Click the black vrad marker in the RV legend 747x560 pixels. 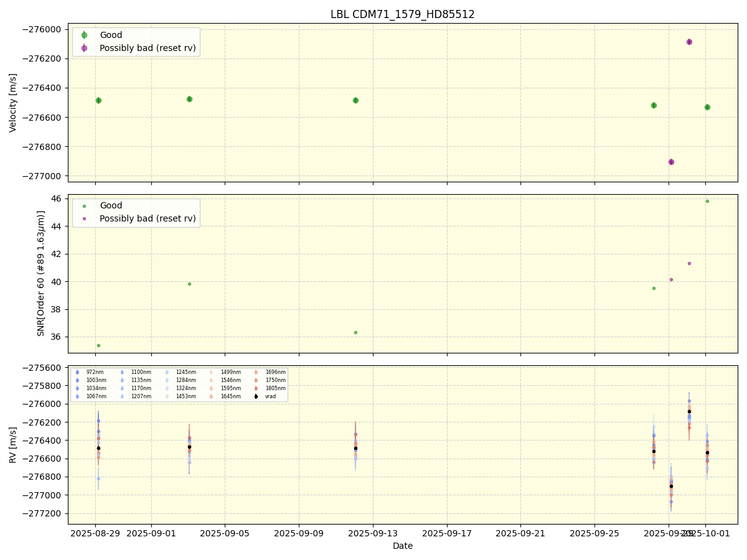coord(256,396)
